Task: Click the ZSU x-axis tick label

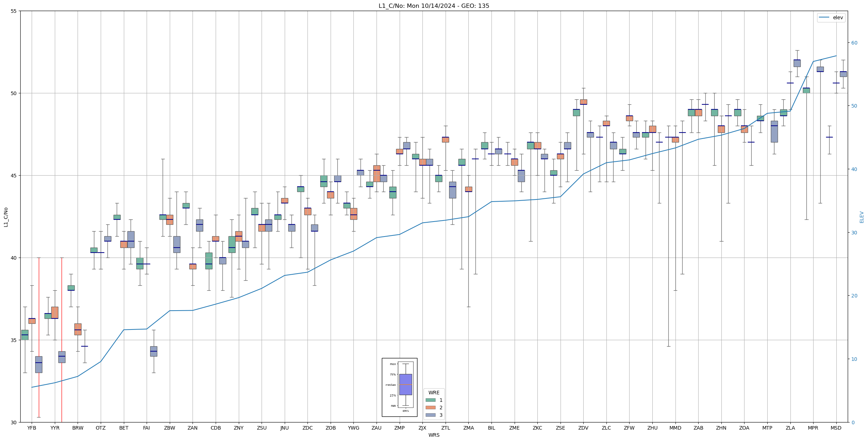Action: point(262,428)
